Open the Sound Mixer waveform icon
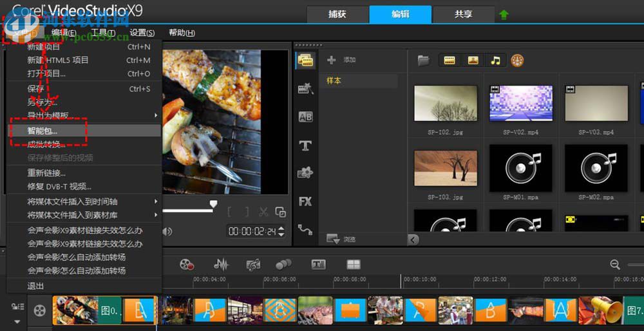The height and width of the screenshot is (331, 644). [x=222, y=265]
